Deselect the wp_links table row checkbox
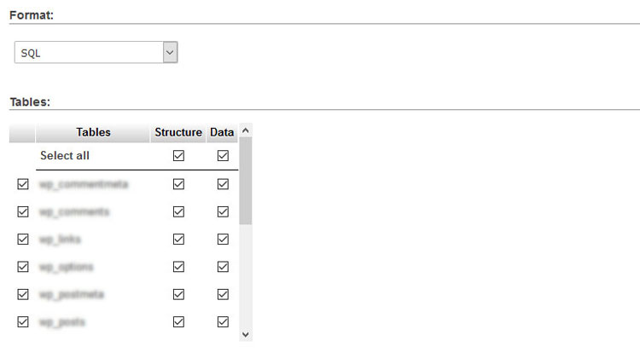The image size is (640, 364). (x=23, y=240)
